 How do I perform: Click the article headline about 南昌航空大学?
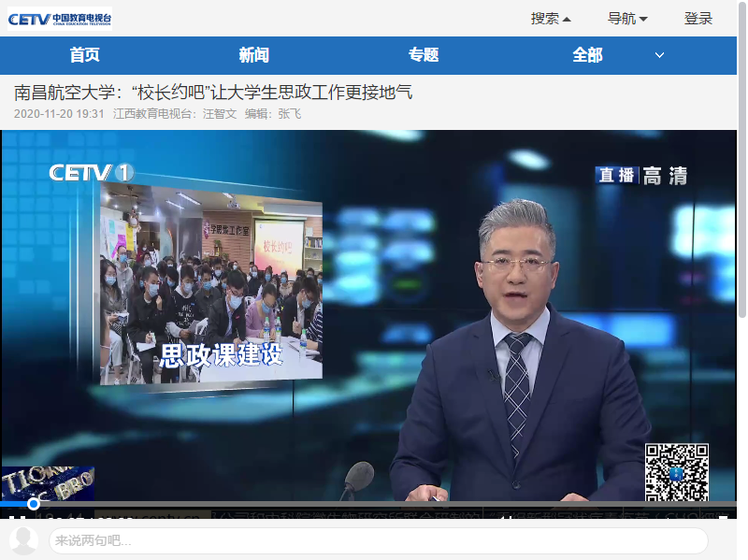213,92
